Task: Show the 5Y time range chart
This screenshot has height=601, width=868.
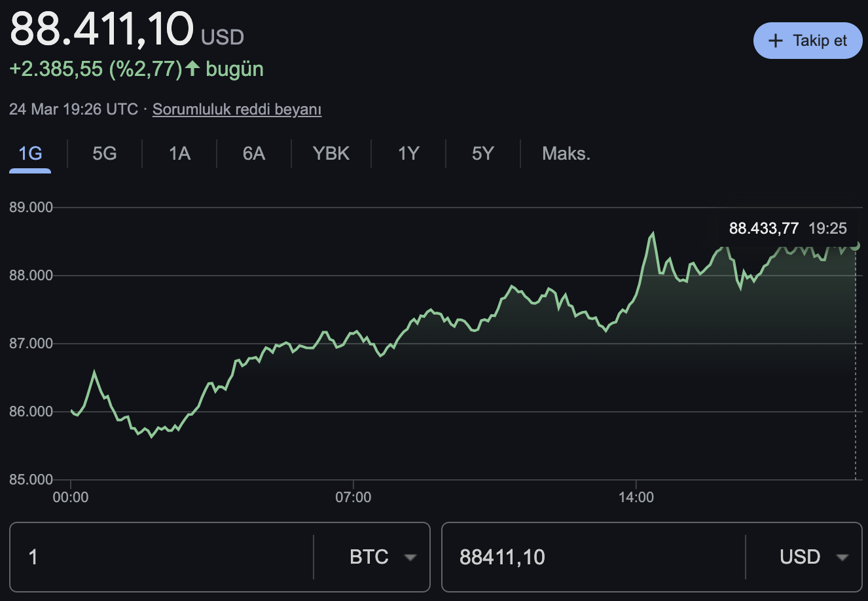Action: coord(483,154)
